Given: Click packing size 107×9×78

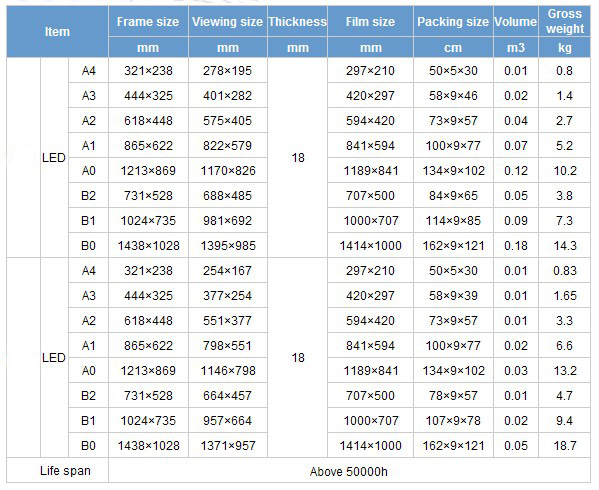Looking at the screenshot, I should coord(453,420).
